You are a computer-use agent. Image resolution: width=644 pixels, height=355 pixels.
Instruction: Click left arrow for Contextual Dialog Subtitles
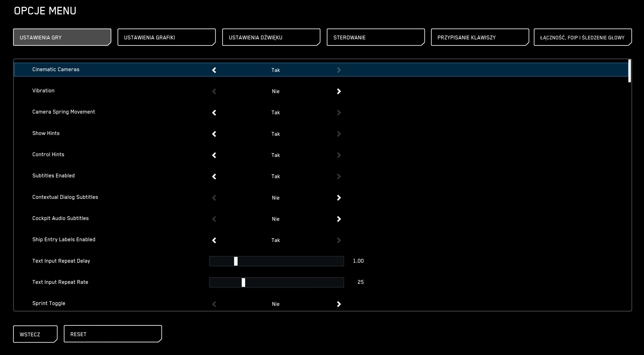[214, 198]
